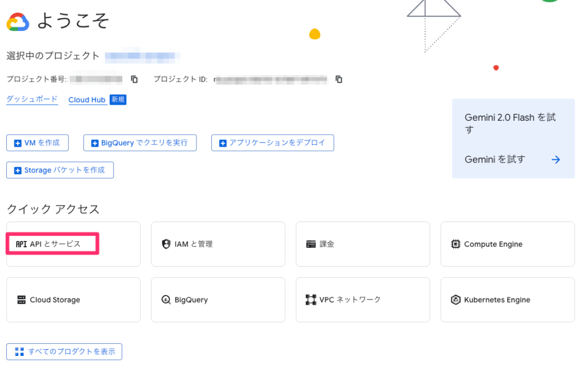Click Gemini 2.0 Flash を試す heading
588x368 pixels.
(x=510, y=123)
